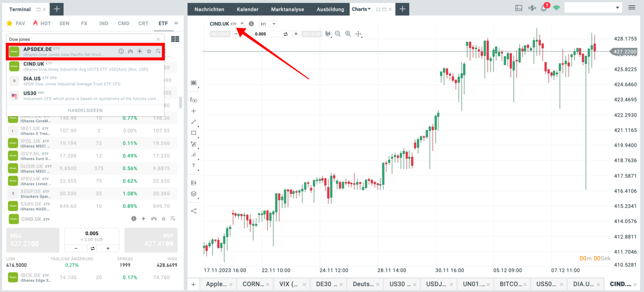
Task: Add APSDEX.DE to favorites via its star
Action: pyautogui.click(x=149, y=51)
